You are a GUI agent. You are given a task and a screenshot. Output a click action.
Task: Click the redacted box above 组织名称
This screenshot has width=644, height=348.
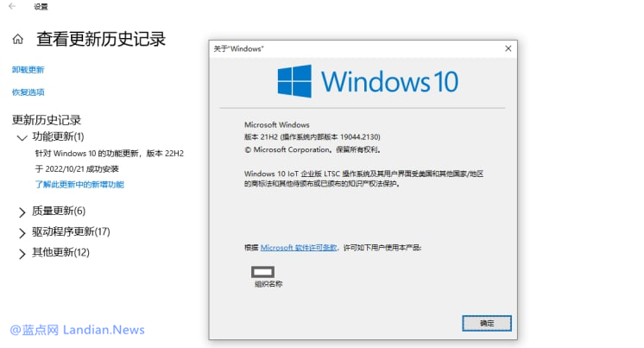(262, 272)
